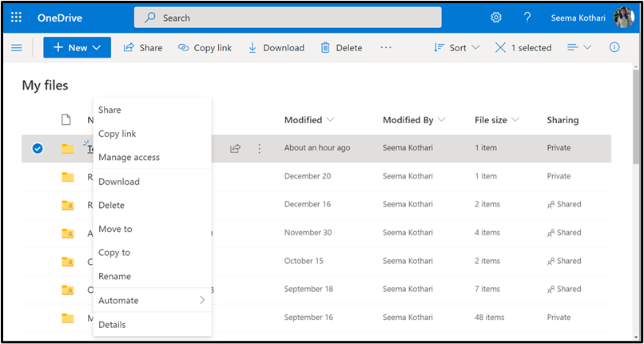644x344 pixels.
Task: Open the view options layout dropdown
Action: (x=579, y=48)
